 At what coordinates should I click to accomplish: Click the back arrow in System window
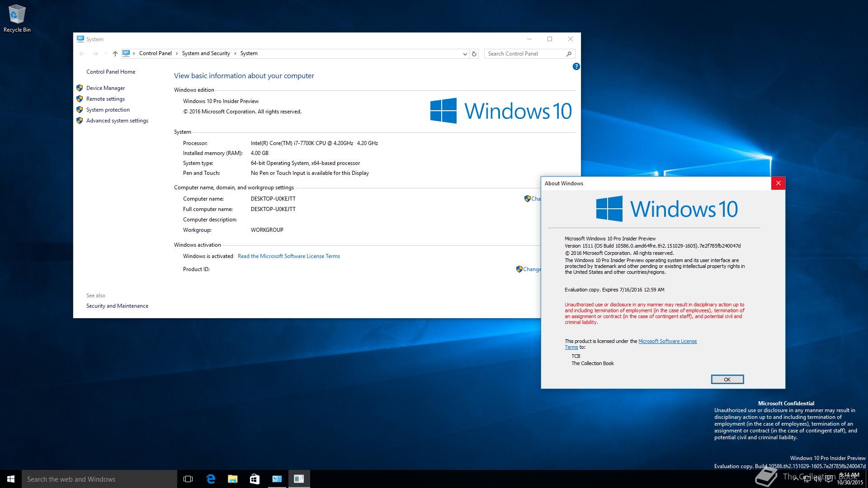click(x=82, y=54)
